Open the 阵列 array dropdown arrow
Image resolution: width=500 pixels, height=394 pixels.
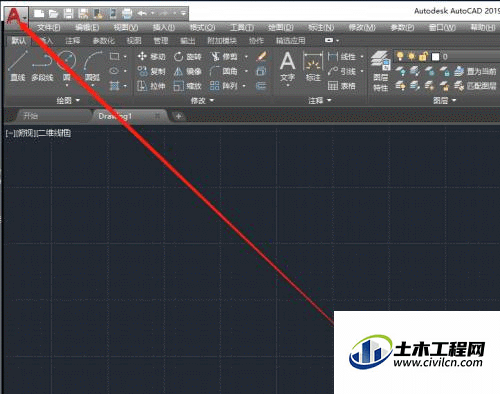click(244, 86)
